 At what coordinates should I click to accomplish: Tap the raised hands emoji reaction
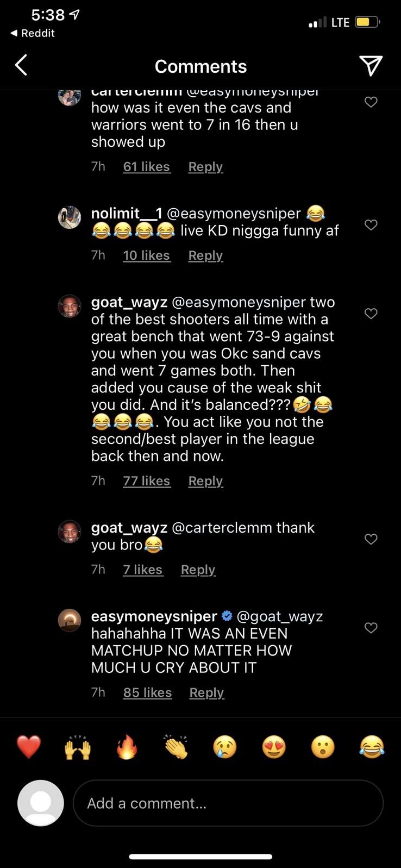click(78, 747)
